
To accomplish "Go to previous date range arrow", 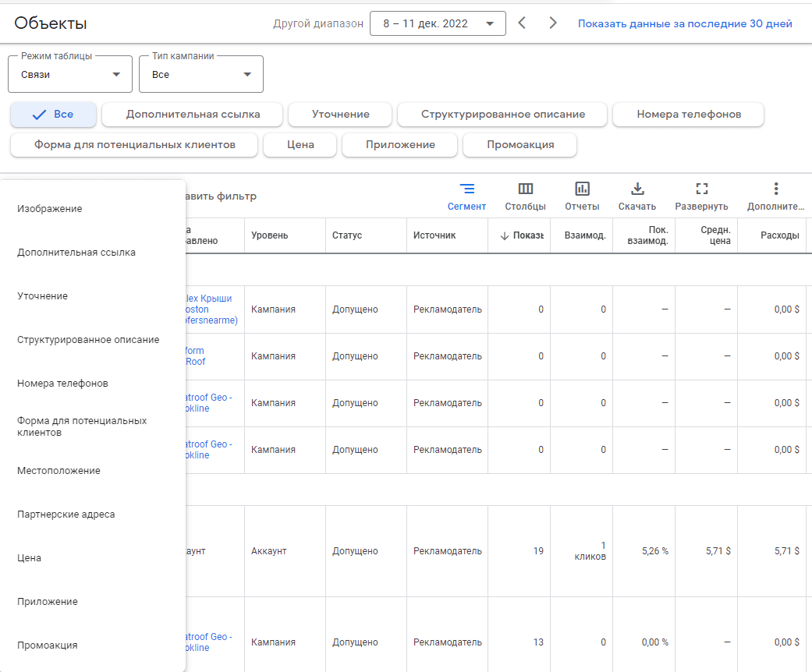I will tap(522, 23).
